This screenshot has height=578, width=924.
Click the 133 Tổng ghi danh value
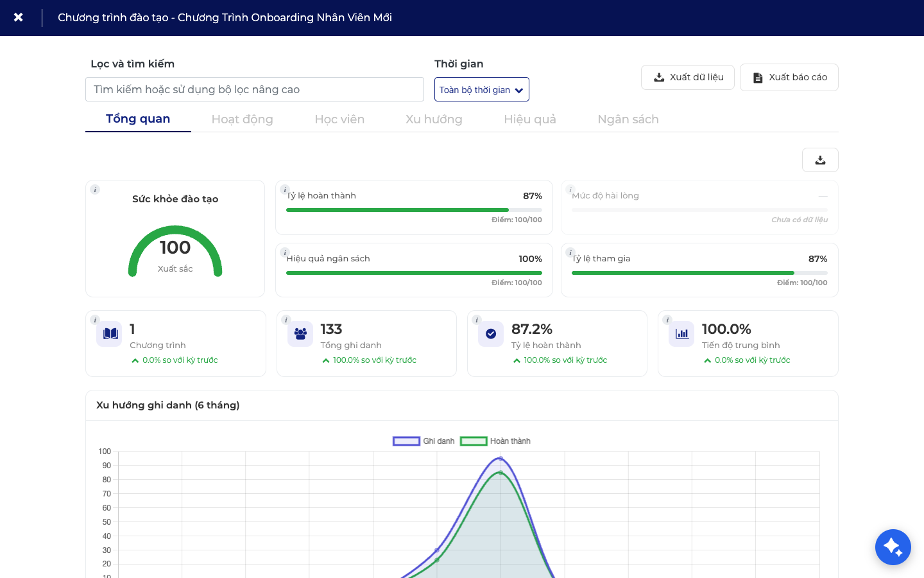[331, 329]
